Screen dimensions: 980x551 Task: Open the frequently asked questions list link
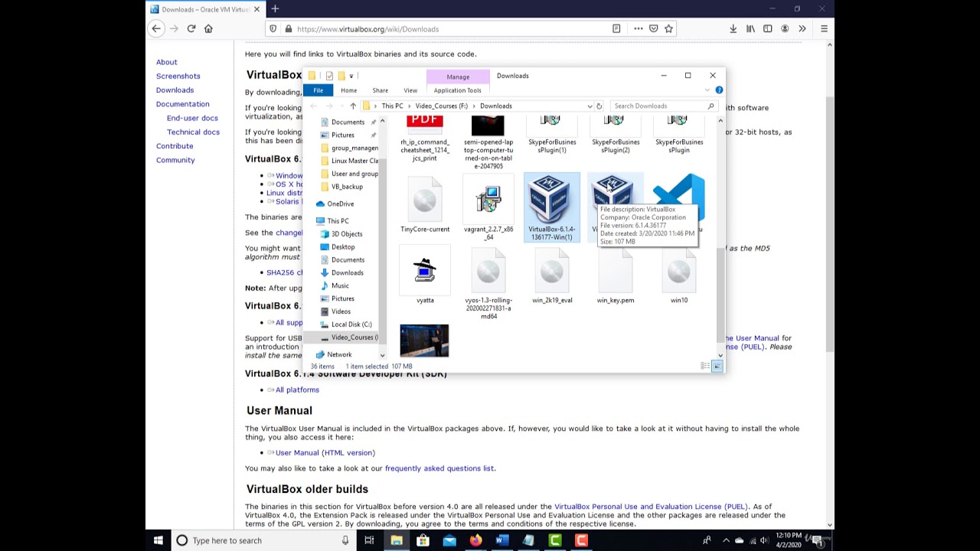pos(439,468)
